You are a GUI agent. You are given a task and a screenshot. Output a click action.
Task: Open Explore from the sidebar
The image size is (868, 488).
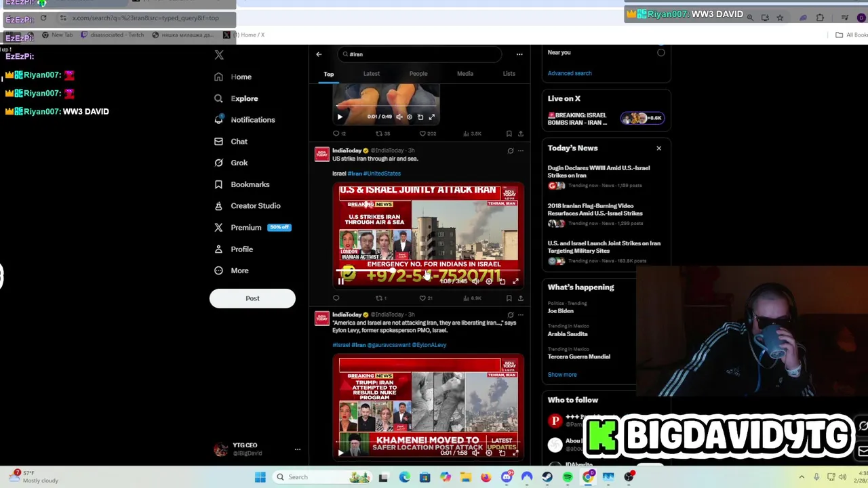pyautogui.click(x=236, y=99)
